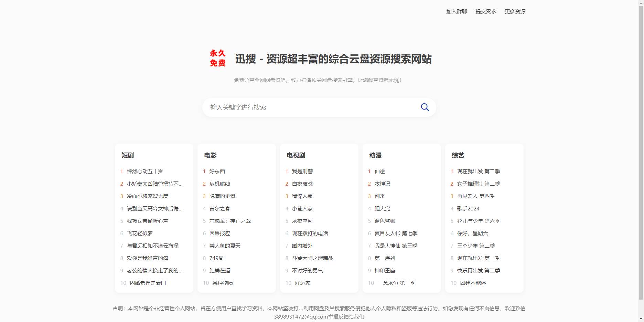This screenshot has width=644, height=322.
Task: Open 斗罗大陆之燃魂战 entry
Action: click(312, 258)
